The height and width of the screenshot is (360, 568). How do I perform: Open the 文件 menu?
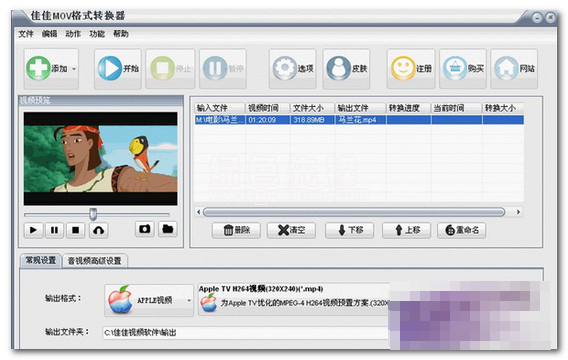point(26,34)
